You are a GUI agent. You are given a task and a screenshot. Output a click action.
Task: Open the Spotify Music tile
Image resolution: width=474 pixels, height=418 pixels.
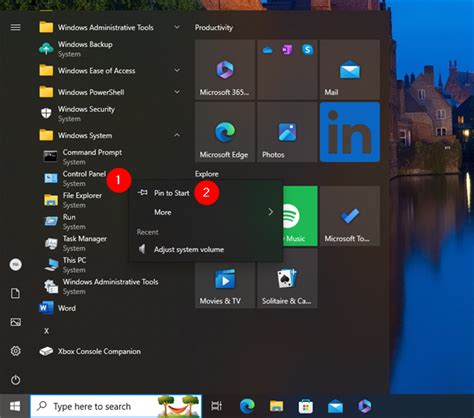point(300,216)
